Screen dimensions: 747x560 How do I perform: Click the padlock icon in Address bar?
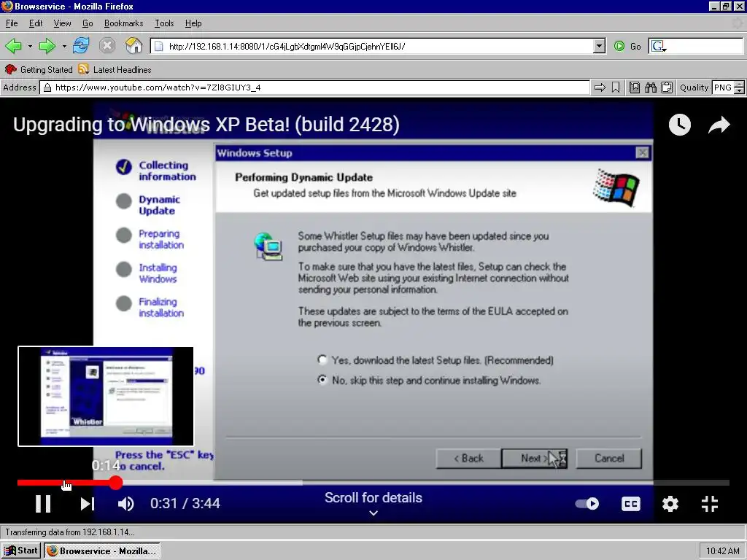pyautogui.click(x=47, y=87)
